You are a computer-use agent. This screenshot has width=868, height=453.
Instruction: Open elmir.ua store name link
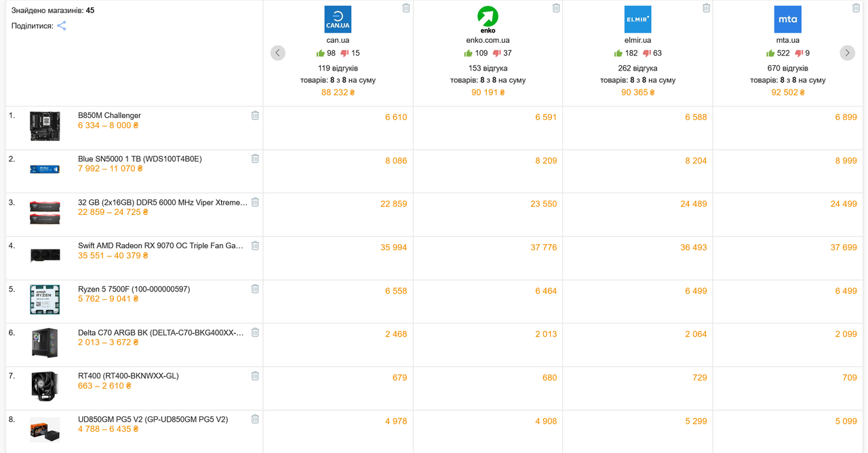[x=637, y=40]
